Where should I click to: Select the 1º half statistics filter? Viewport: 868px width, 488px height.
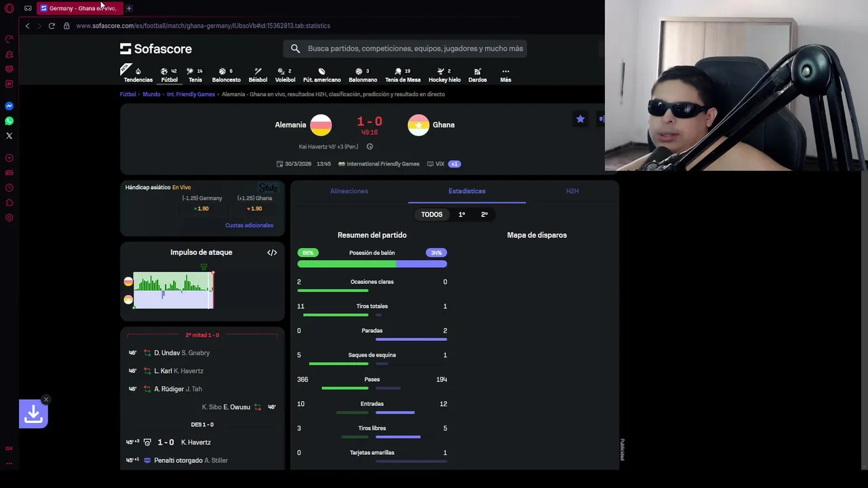(x=462, y=214)
